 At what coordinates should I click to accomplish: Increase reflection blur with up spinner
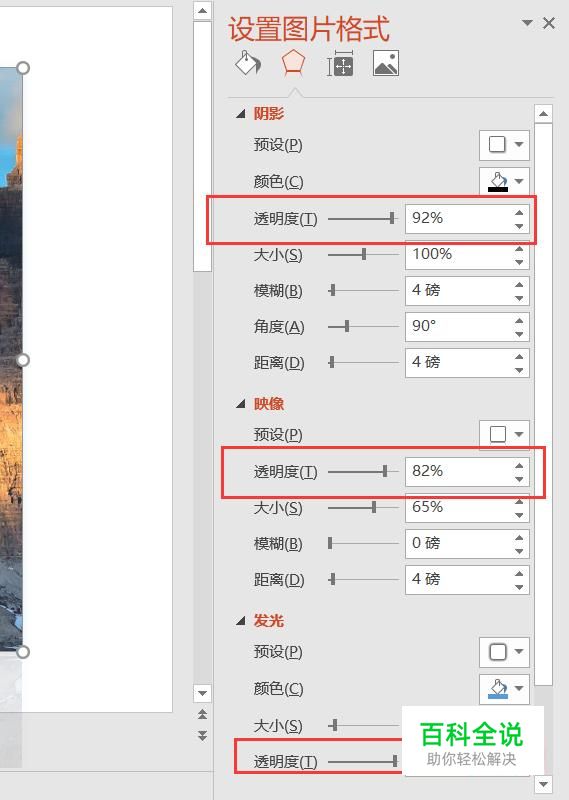pos(519,537)
